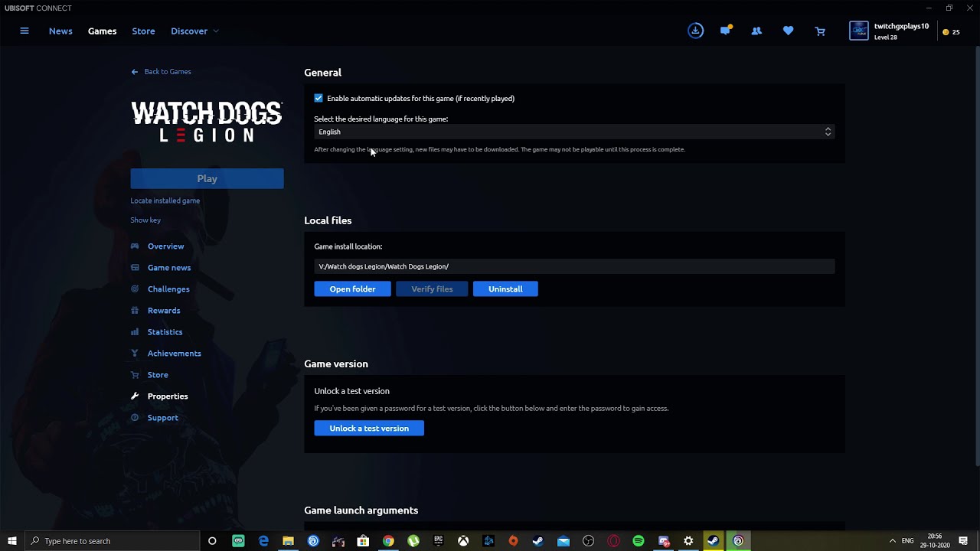Open Microsoft Edge from the taskbar
This screenshot has width=980, height=551.
pyautogui.click(x=263, y=541)
